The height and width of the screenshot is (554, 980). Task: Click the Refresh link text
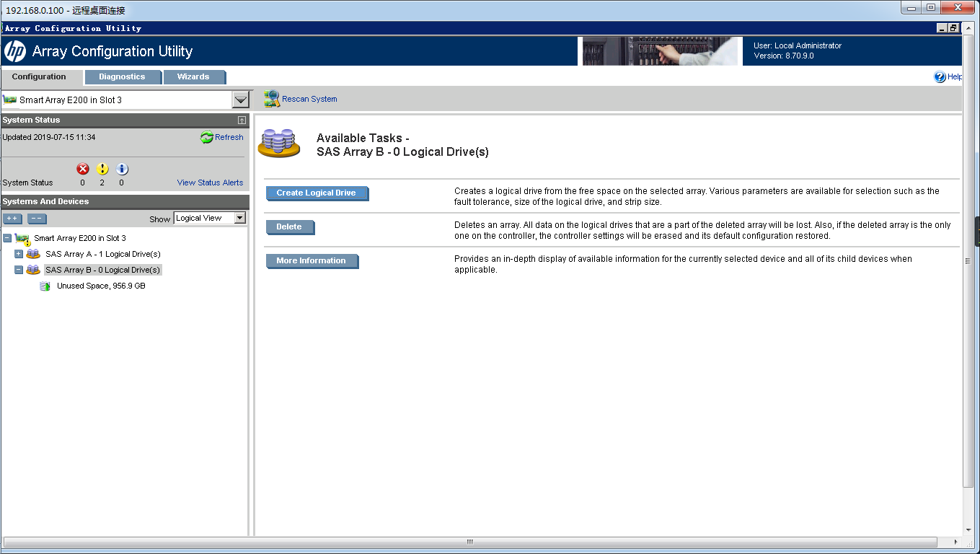[229, 137]
